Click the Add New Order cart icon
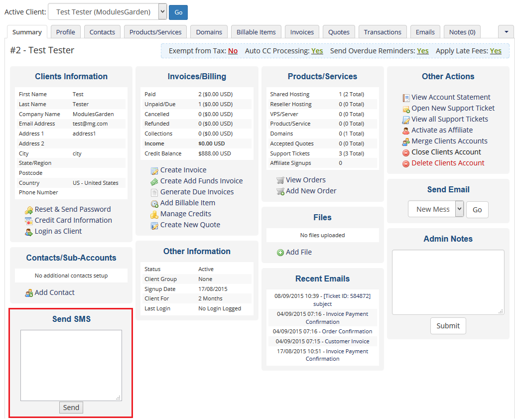This screenshot has width=515, height=420. pos(280,191)
